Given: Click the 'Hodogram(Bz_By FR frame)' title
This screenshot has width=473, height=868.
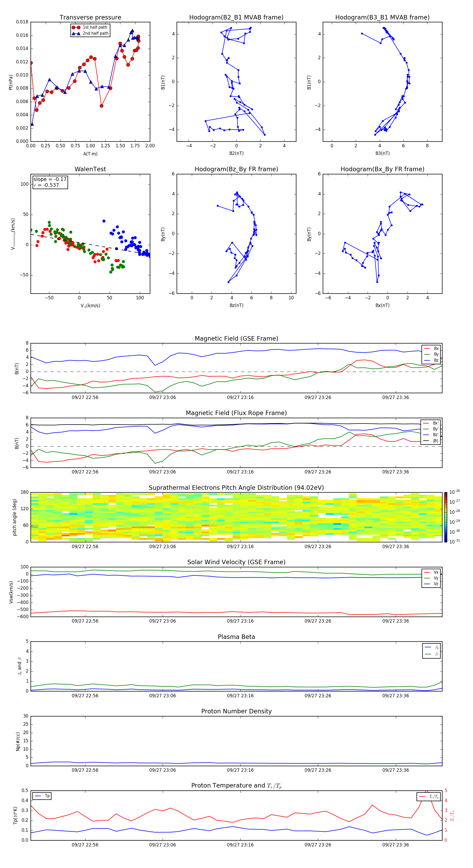Looking at the screenshot, I should click(x=236, y=169).
